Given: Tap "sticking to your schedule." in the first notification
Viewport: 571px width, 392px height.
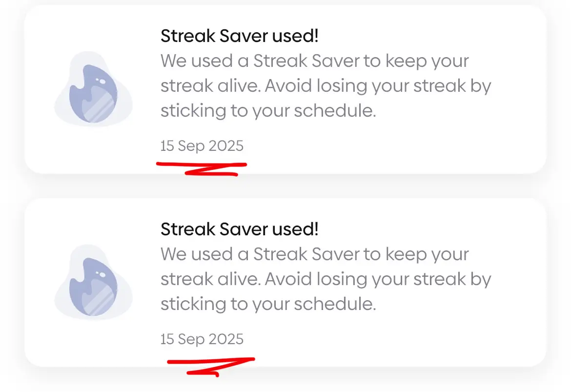Looking at the screenshot, I should [268, 111].
